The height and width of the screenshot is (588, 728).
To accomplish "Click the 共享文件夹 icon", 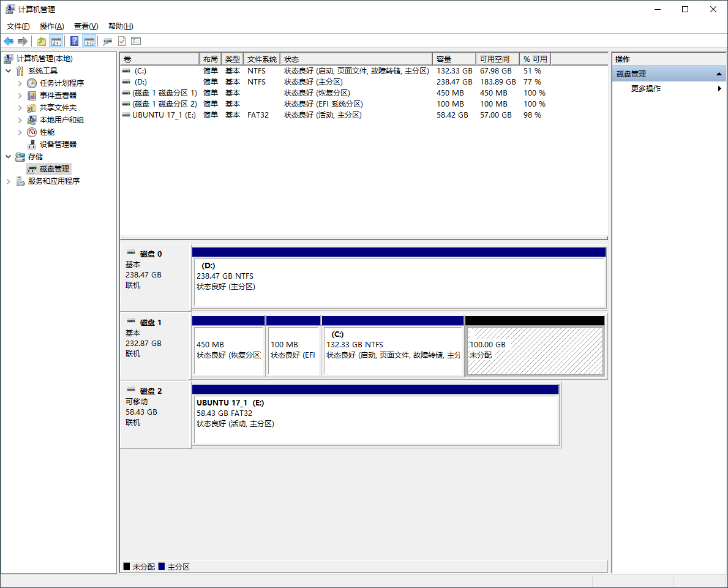I will point(32,108).
